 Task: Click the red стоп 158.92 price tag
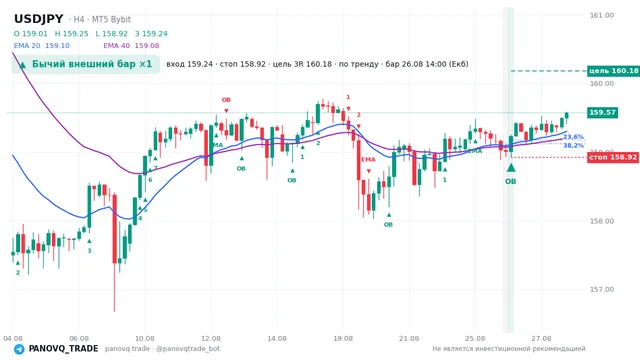[x=613, y=157]
